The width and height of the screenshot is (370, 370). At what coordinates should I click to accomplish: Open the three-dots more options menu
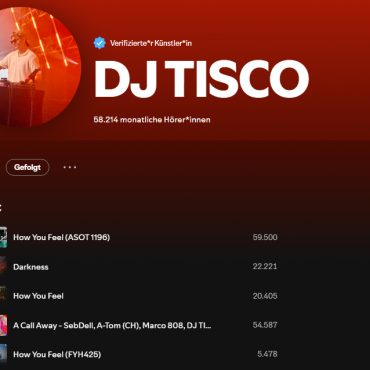(x=70, y=167)
